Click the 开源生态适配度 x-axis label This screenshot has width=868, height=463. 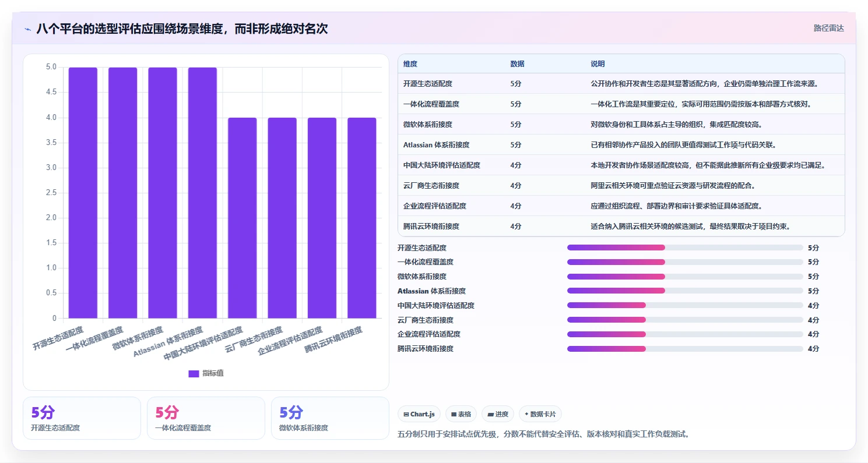58,338
